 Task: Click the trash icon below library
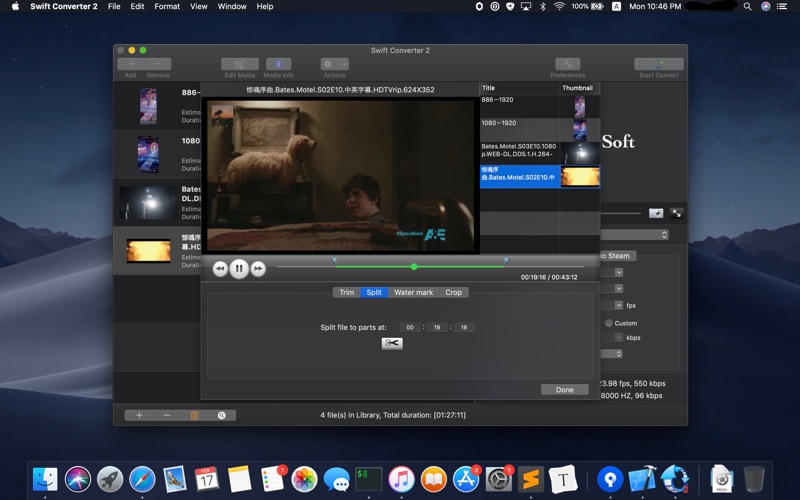(194, 415)
